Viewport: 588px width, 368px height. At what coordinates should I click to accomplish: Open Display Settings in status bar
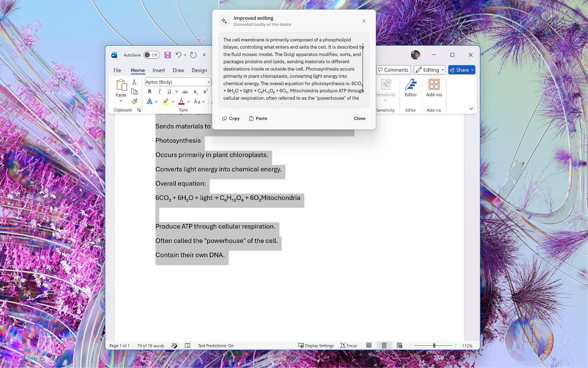[x=316, y=345]
